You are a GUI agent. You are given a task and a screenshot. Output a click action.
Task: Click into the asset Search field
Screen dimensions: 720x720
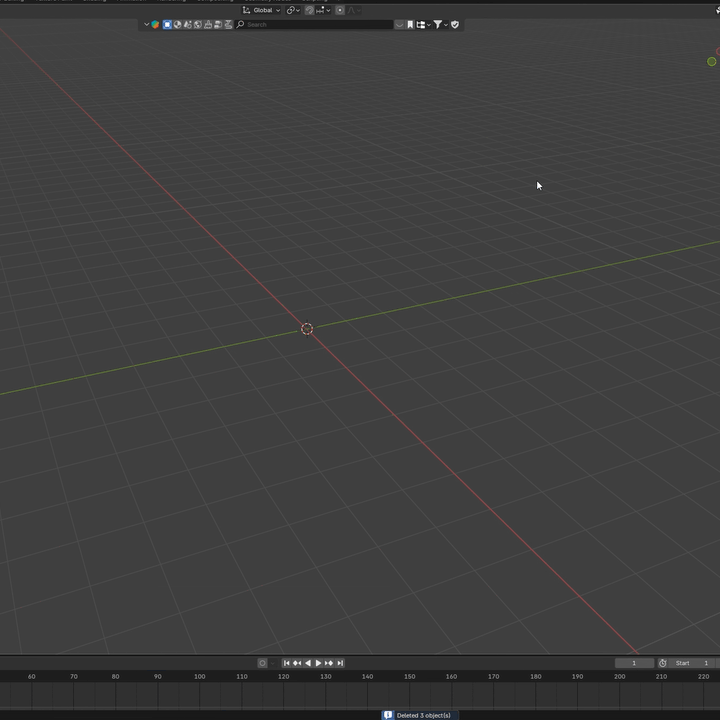tap(314, 24)
